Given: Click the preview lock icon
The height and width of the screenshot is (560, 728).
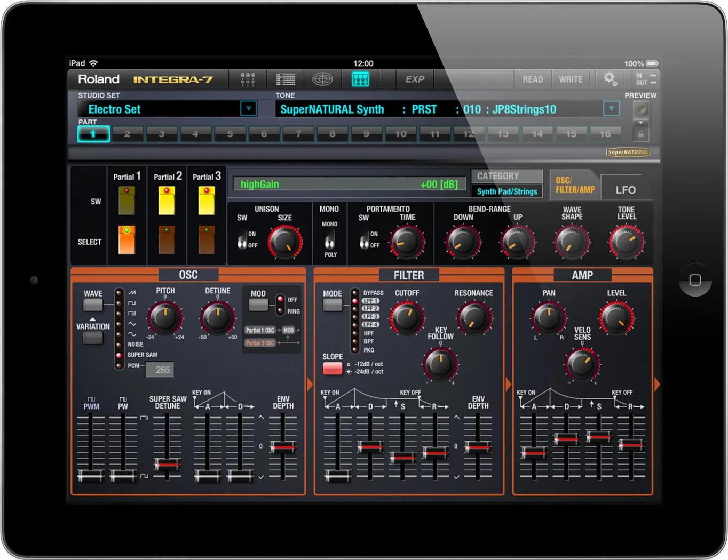Looking at the screenshot, I should [640, 134].
